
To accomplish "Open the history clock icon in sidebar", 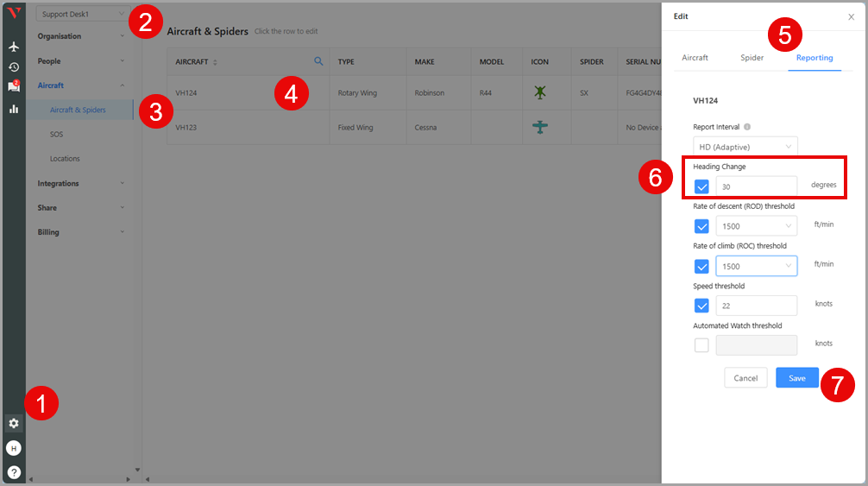I will point(13,66).
